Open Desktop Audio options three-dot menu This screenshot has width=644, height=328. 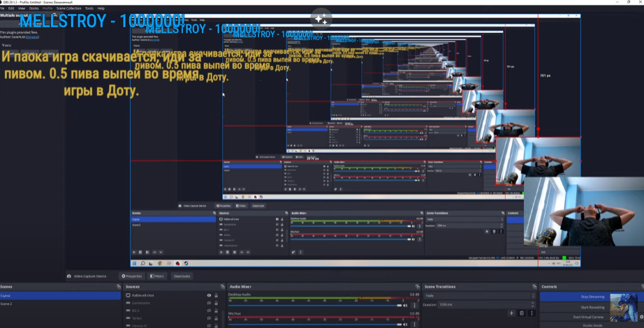[x=415, y=305]
